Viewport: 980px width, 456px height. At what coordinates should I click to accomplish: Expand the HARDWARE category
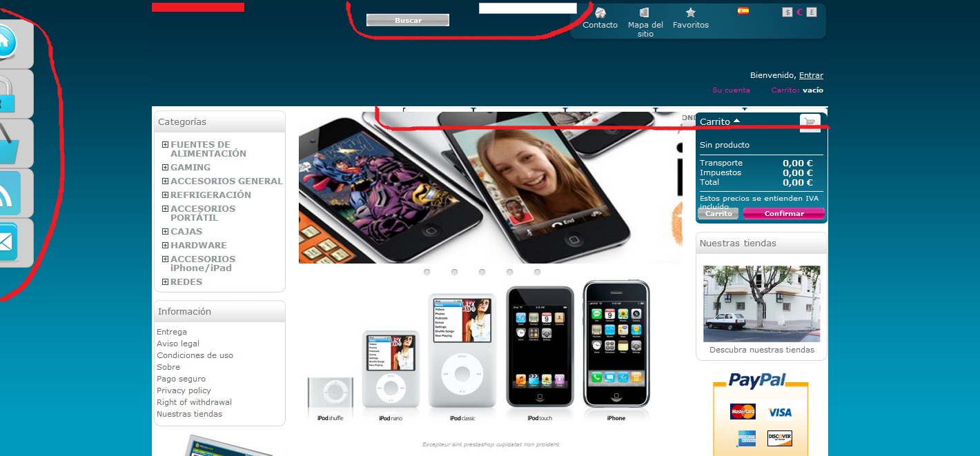point(165,245)
